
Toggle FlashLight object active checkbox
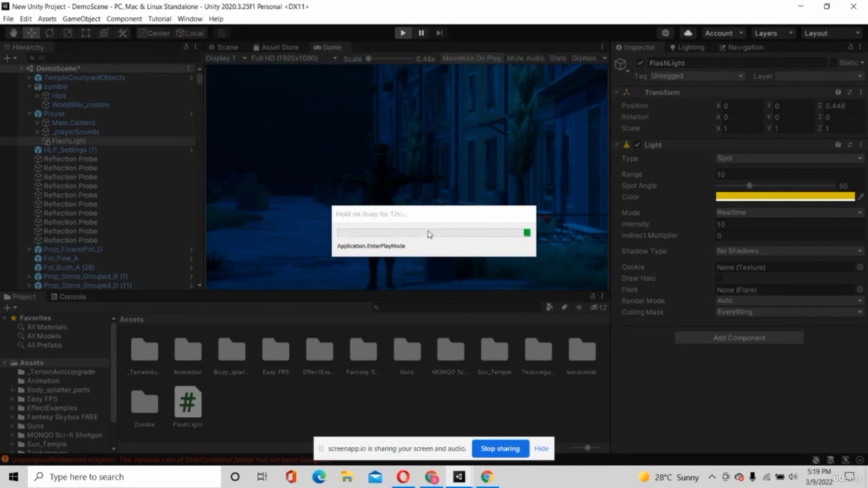tap(640, 63)
